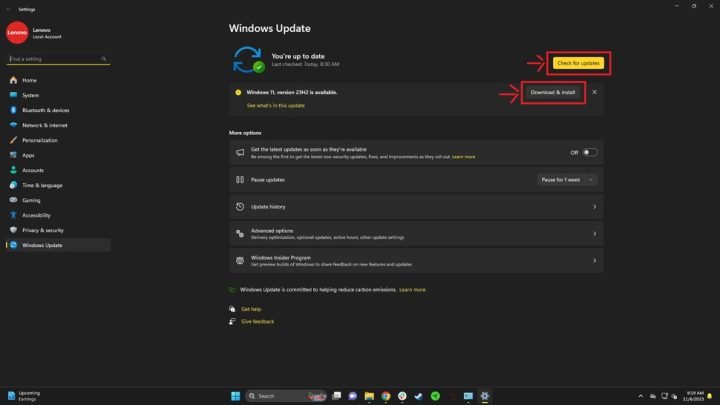Select Privacy & security in sidebar

[x=43, y=230]
